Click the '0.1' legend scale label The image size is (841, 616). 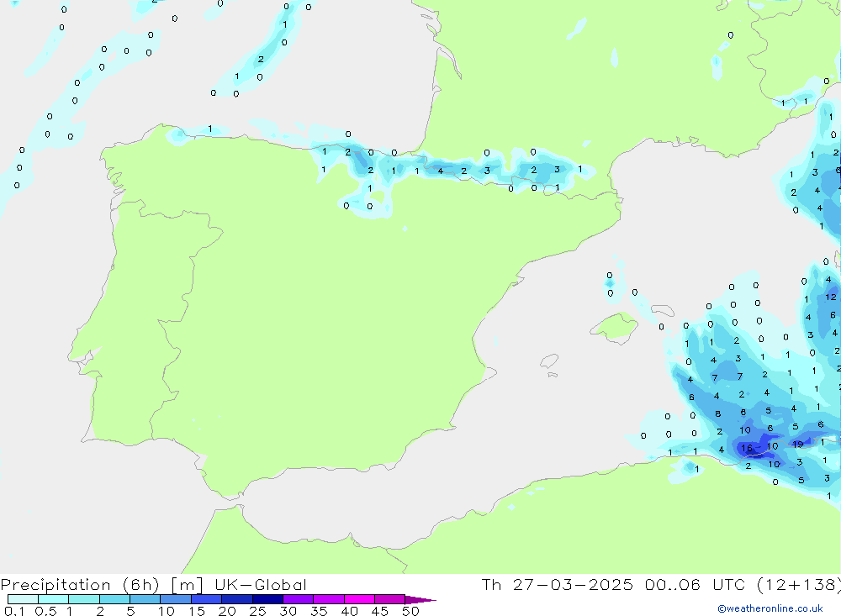coord(14,611)
